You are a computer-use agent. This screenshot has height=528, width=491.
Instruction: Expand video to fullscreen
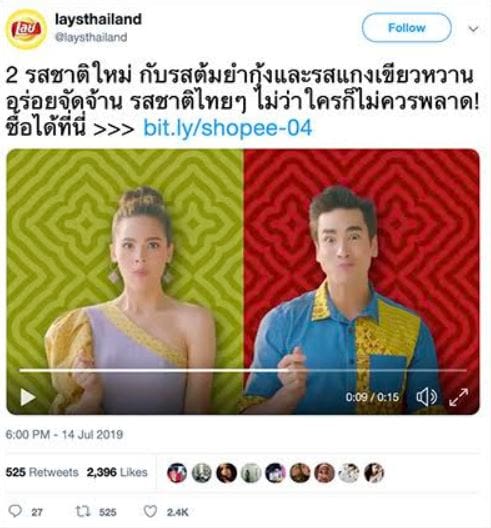(459, 397)
